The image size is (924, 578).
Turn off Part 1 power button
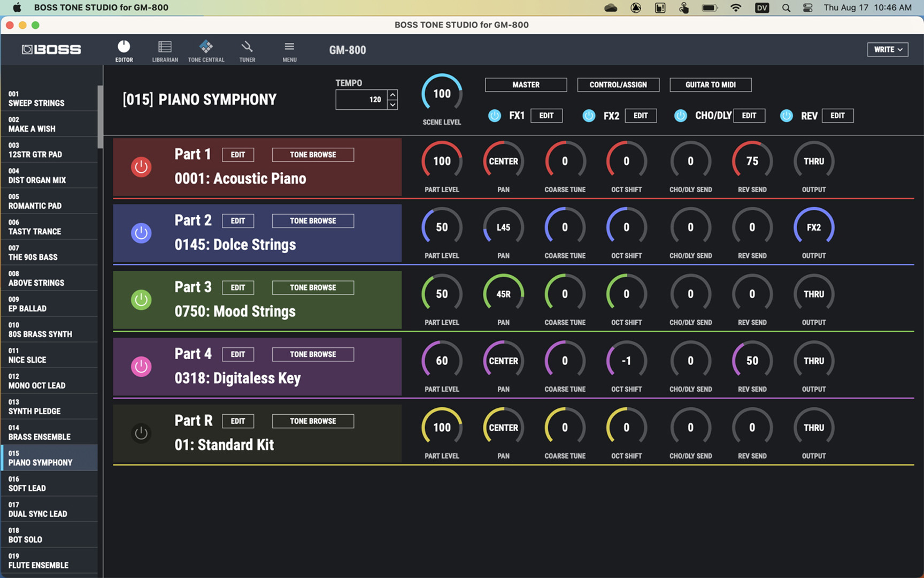click(141, 167)
